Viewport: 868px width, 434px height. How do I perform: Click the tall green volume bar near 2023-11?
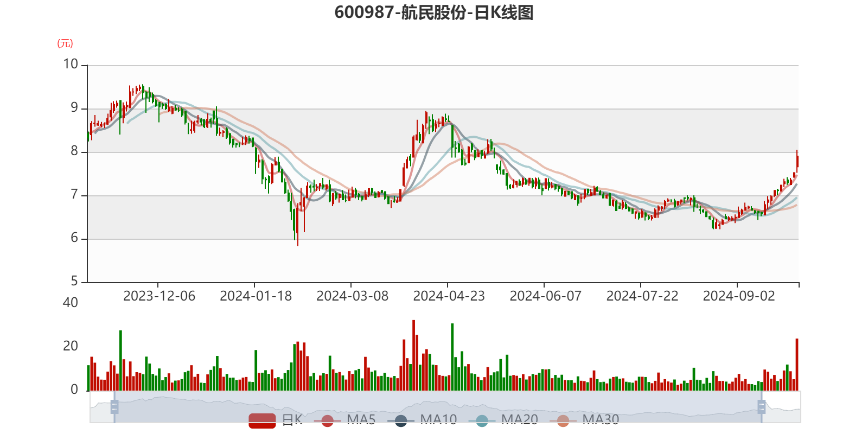[x=120, y=360]
